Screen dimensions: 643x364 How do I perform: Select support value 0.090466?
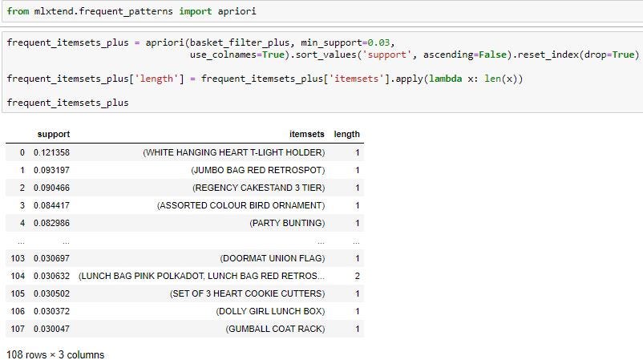point(51,188)
